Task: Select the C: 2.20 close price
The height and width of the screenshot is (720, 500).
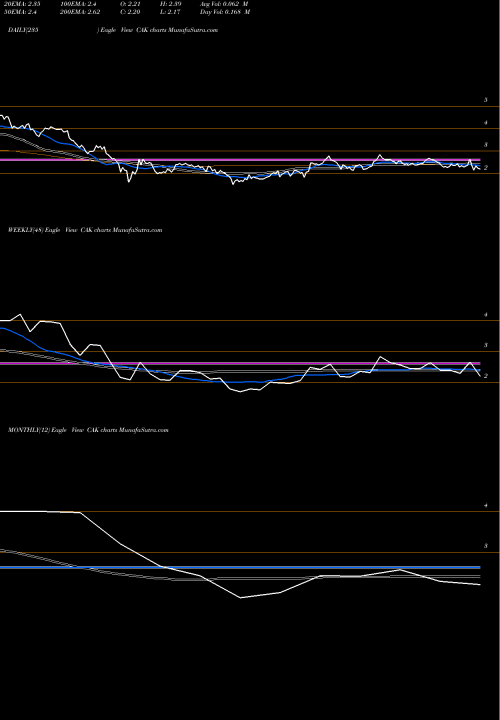Action: point(129,12)
